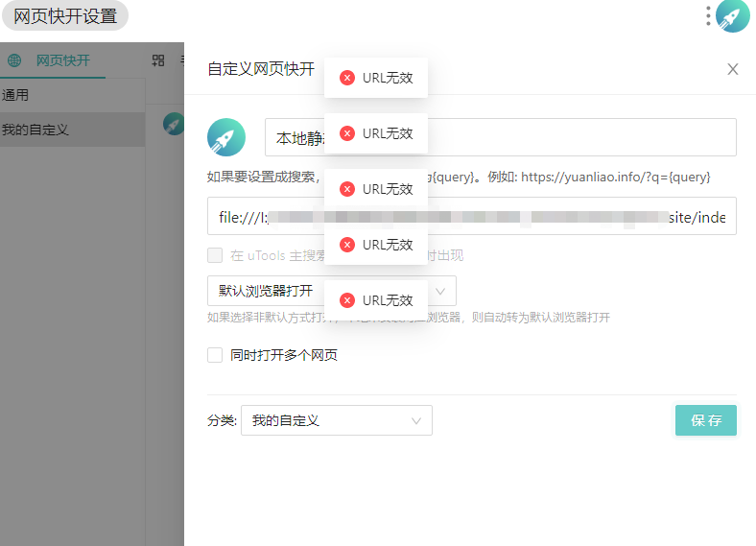The image size is (756, 546).
Task: Click the rocket icon beside the name field
Action: click(x=226, y=137)
